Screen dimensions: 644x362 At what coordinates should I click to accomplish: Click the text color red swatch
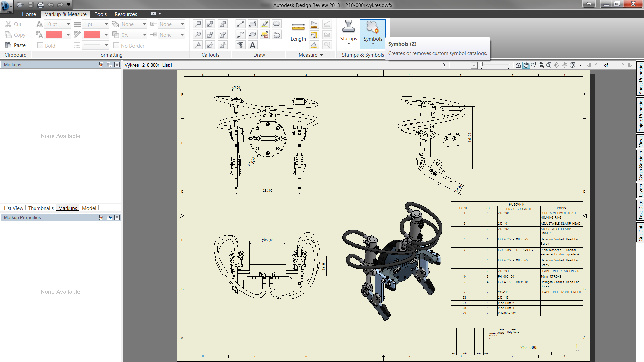[x=54, y=35]
